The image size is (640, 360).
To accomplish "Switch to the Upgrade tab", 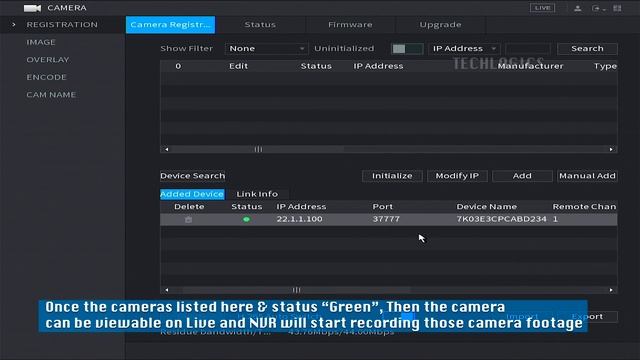I will [440, 25].
